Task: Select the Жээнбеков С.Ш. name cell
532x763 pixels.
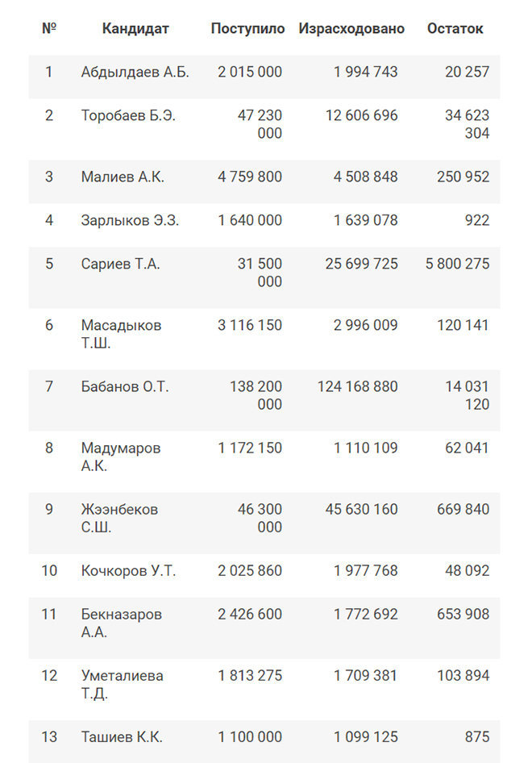Action: pyautogui.click(x=119, y=518)
